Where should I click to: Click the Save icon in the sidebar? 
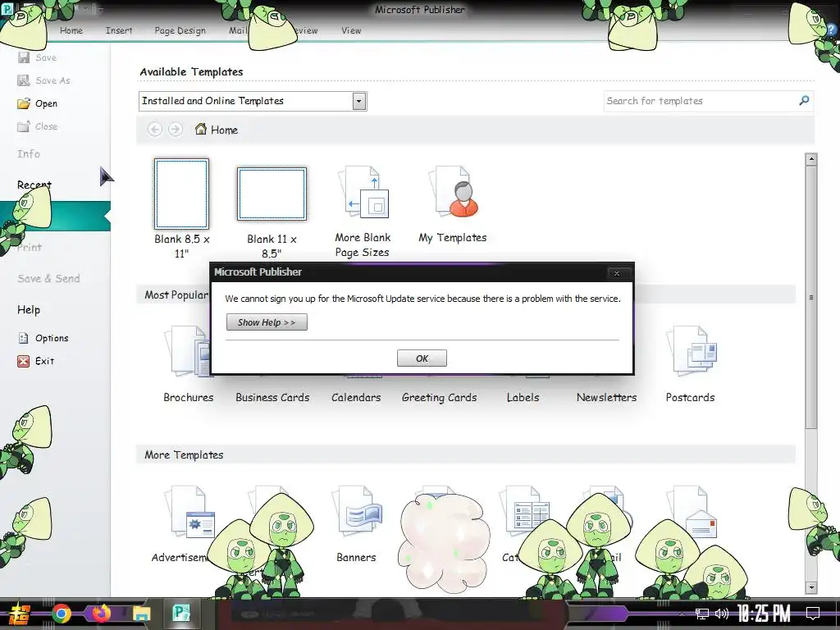(x=24, y=57)
